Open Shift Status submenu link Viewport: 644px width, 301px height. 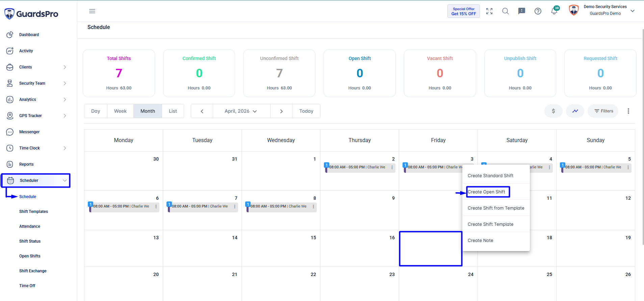coord(30,241)
